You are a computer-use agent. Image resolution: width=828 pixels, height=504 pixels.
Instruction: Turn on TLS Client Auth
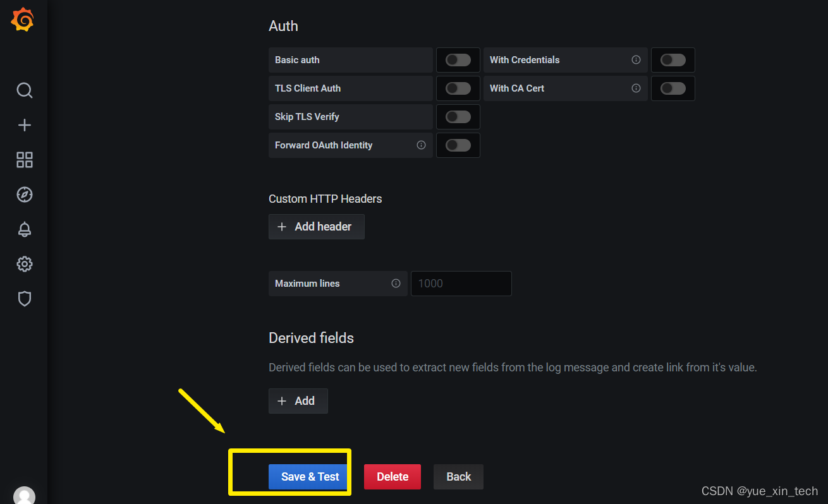click(x=458, y=88)
